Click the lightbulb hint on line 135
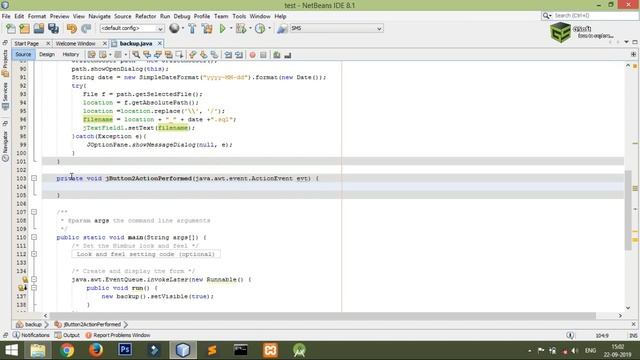The width and height of the screenshot is (640, 360). point(24,280)
